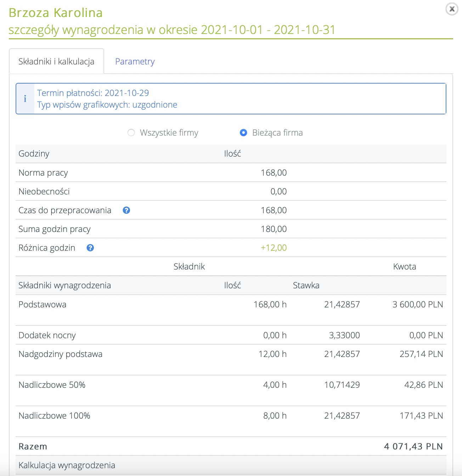462x476 pixels.
Task: Select the Nadliczbowe 50% row label
Action: tap(52, 385)
